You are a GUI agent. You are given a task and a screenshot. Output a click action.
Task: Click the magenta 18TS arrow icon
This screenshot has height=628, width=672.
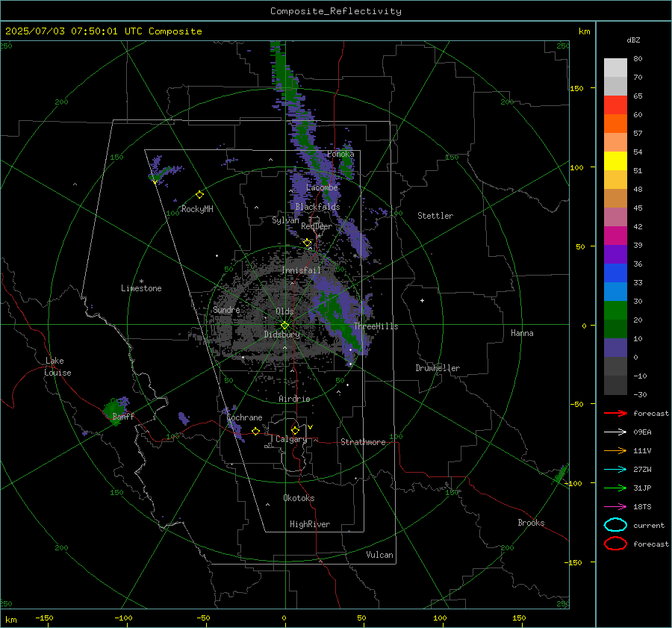[x=615, y=507]
